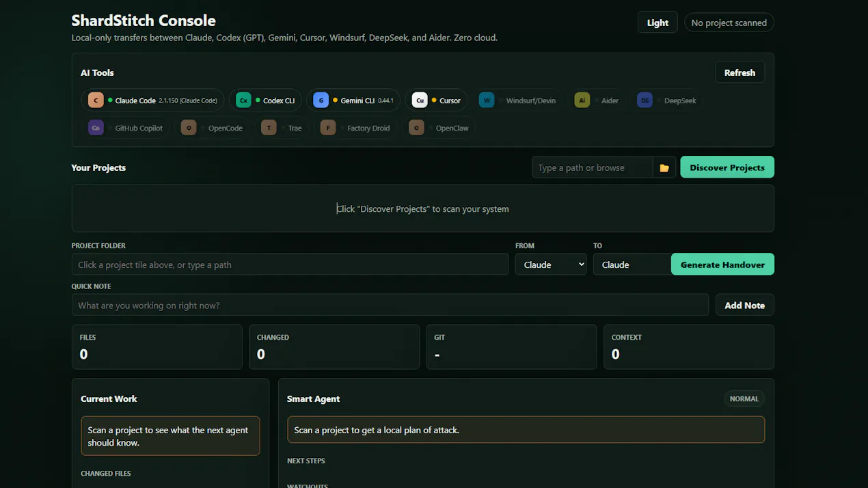
Task: Click the Cursor tool icon
Action: point(420,100)
